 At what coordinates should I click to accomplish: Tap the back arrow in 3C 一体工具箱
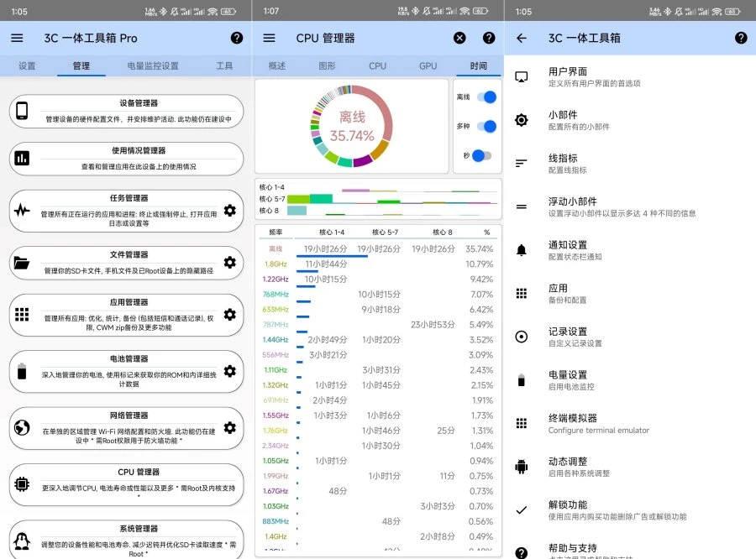(x=521, y=38)
